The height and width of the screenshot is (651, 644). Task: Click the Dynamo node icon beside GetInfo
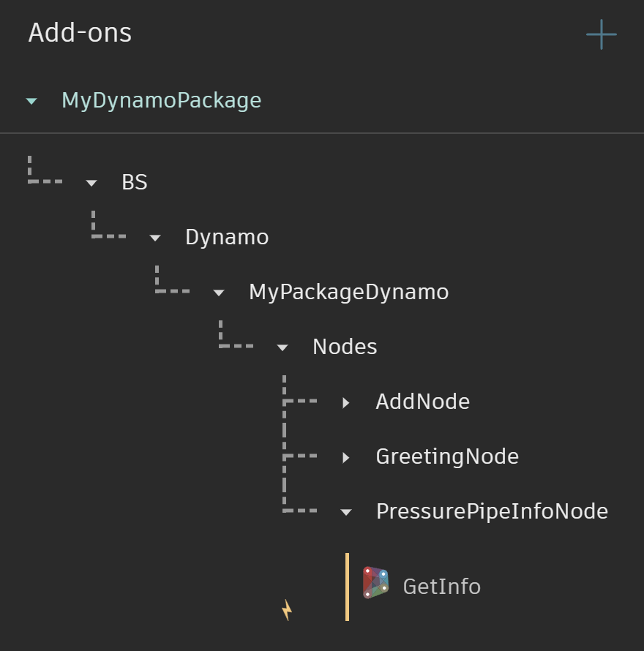[x=375, y=583]
